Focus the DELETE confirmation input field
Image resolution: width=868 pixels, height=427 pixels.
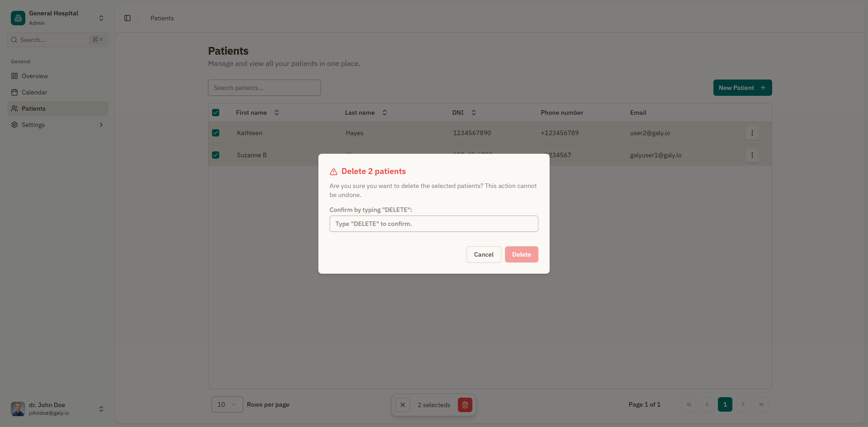click(434, 224)
